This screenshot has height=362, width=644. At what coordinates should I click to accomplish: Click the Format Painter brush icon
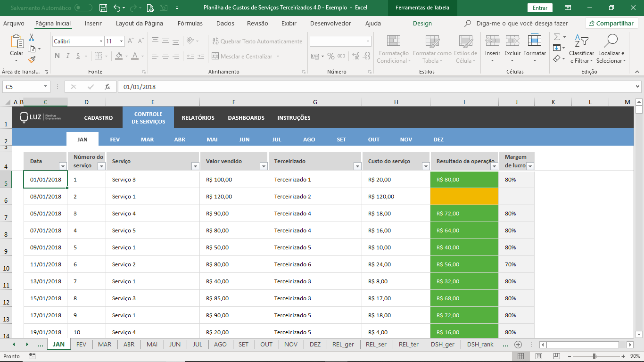tap(32, 59)
